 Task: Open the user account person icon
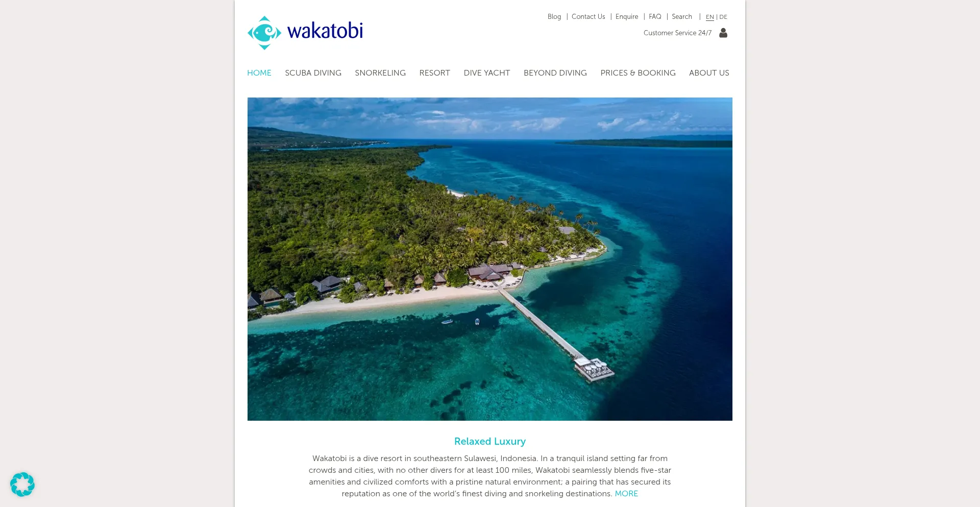(723, 33)
